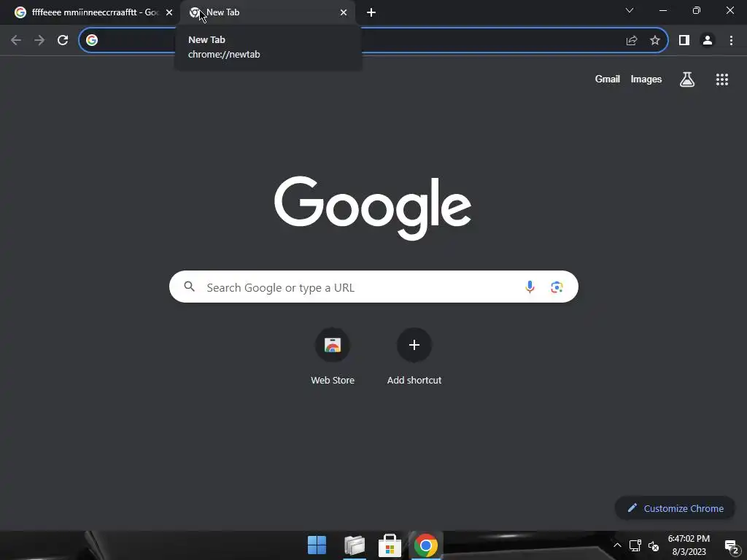Click the Google icon in address bar

point(92,40)
